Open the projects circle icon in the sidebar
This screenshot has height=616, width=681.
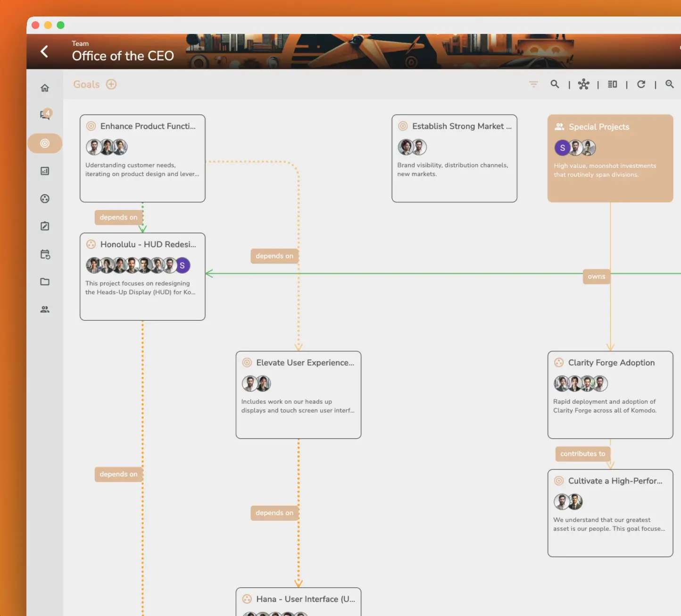(45, 199)
